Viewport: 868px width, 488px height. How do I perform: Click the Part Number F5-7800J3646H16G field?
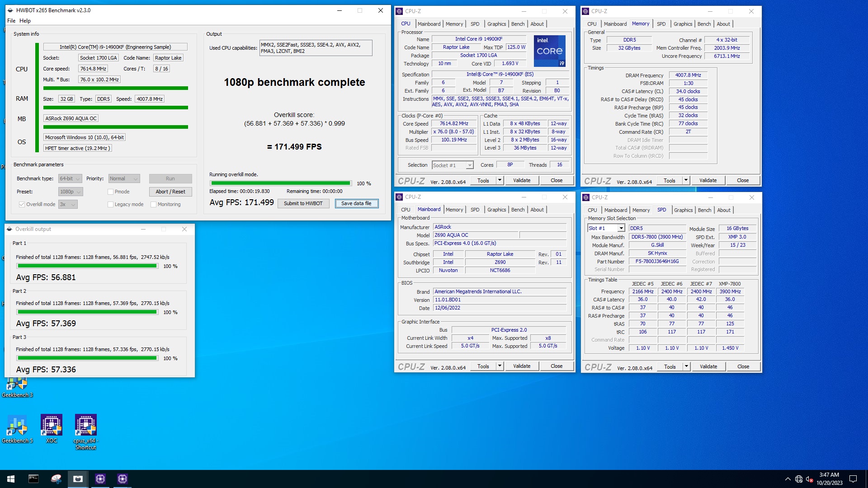(x=657, y=262)
